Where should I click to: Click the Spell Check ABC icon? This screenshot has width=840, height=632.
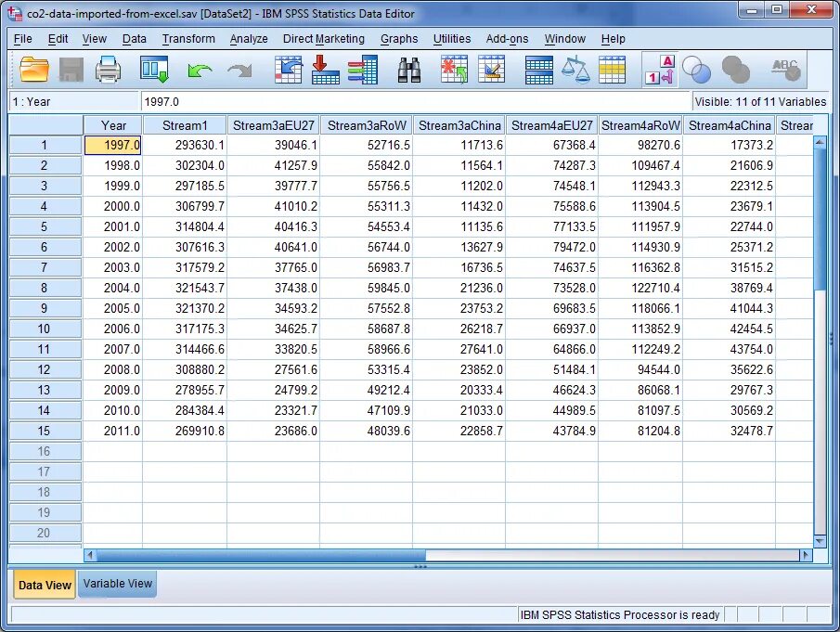pos(786,70)
